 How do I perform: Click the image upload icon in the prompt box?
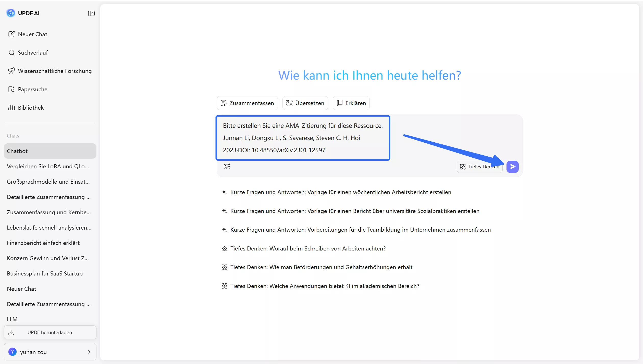click(227, 167)
